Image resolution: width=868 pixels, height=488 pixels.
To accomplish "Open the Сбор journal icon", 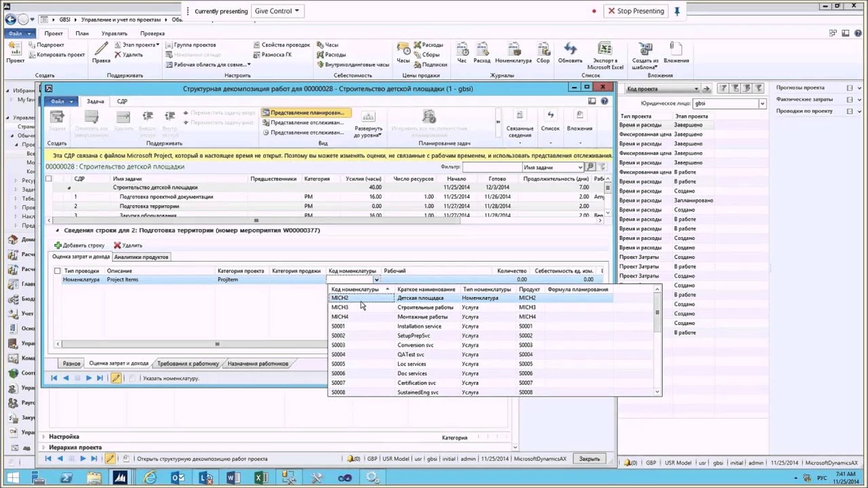I will (543, 53).
